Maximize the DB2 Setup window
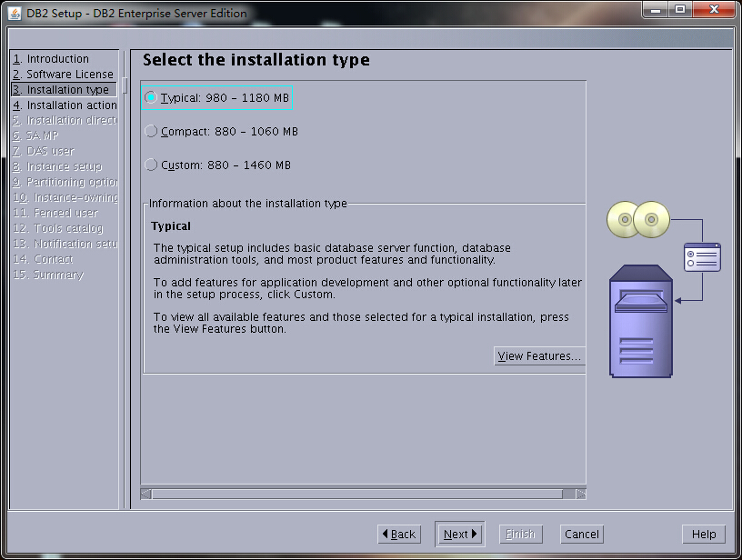 point(680,9)
